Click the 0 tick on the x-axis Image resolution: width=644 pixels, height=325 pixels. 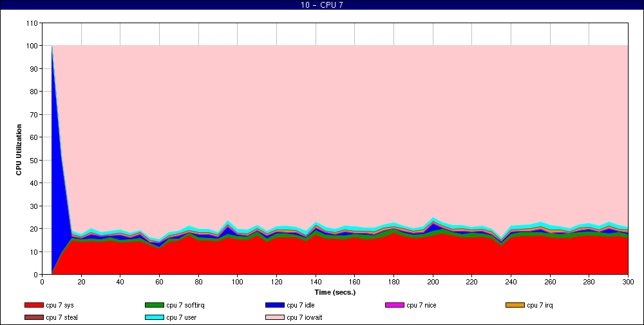(x=42, y=282)
